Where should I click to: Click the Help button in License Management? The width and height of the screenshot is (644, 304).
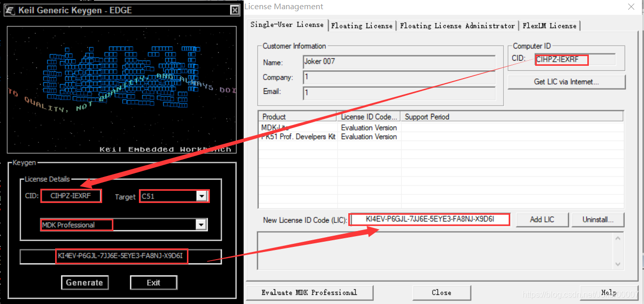(x=609, y=293)
